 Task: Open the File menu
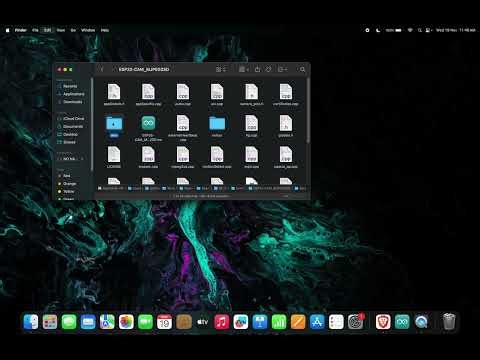point(35,30)
